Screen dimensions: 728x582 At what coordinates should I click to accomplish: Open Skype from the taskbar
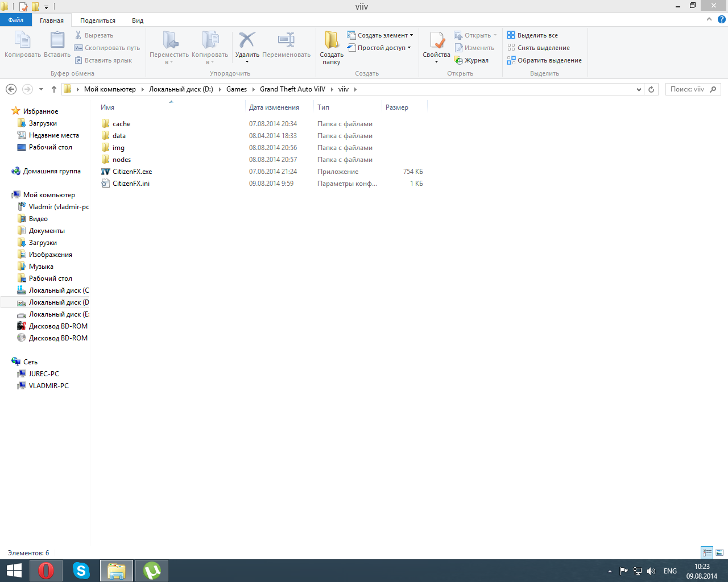81,571
